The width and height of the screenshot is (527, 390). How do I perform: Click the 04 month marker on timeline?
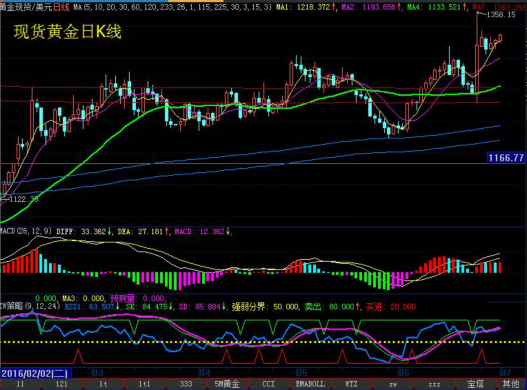[x=204, y=373]
